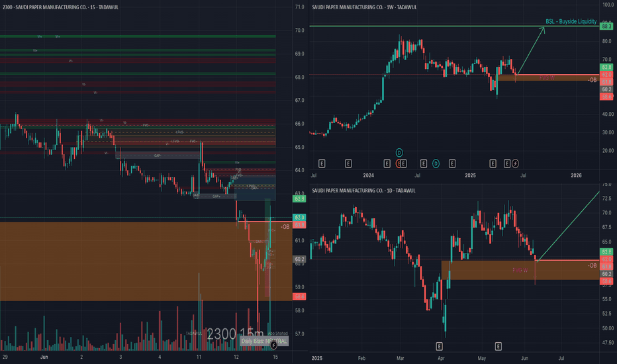
Task: Select the gray 60.2 price tag on 15-minute axis
Action: 299,259
